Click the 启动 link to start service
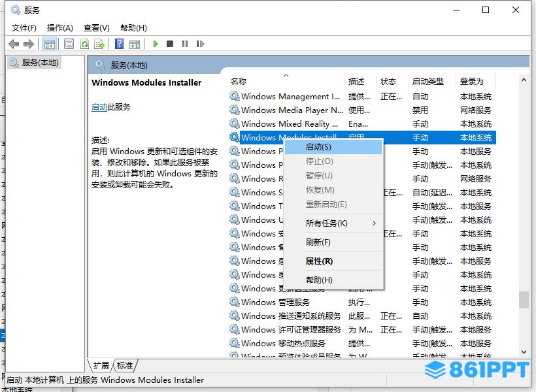This screenshot has width=536, height=392. click(99, 107)
